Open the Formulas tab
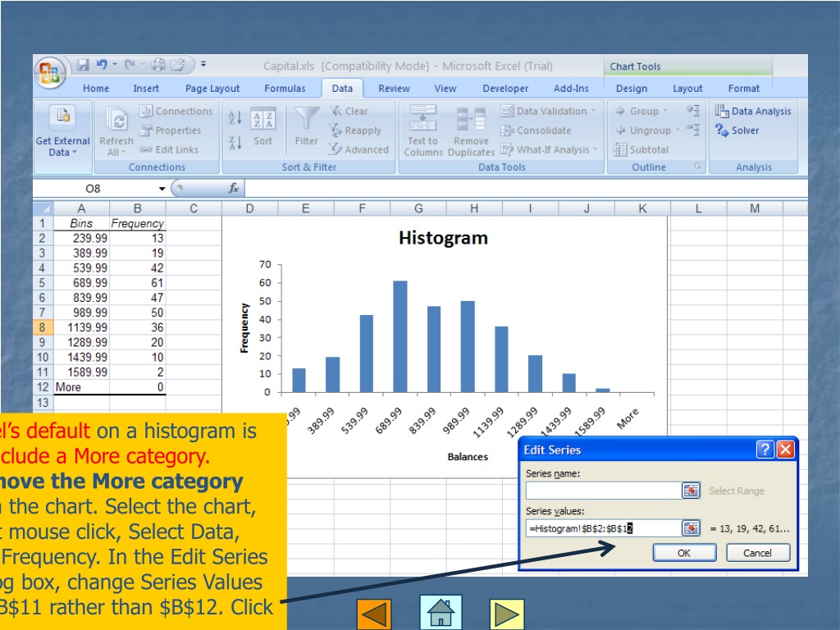Image resolution: width=840 pixels, height=630 pixels. coord(285,89)
